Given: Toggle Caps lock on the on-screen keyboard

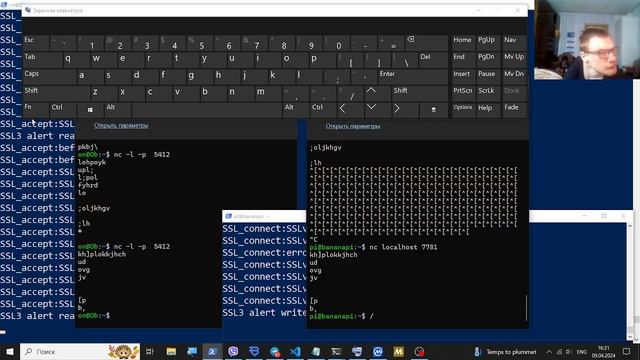Looking at the screenshot, I should (49, 76).
